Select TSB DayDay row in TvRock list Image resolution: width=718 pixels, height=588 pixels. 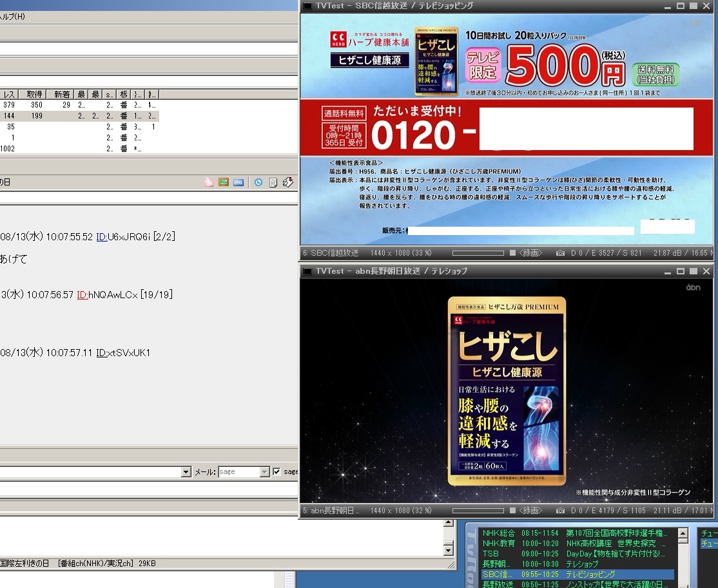click(577, 554)
